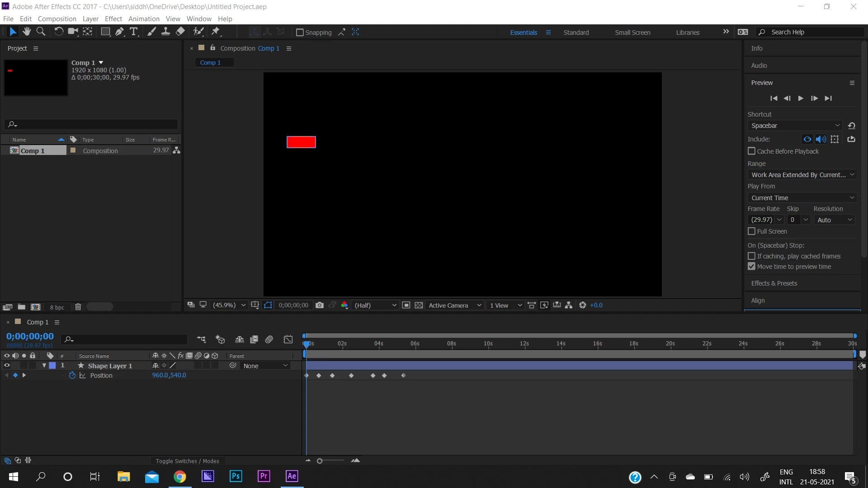Switch to the Standard workspace
Screen dimensions: 868x488
pyautogui.click(x=576, y=33)
